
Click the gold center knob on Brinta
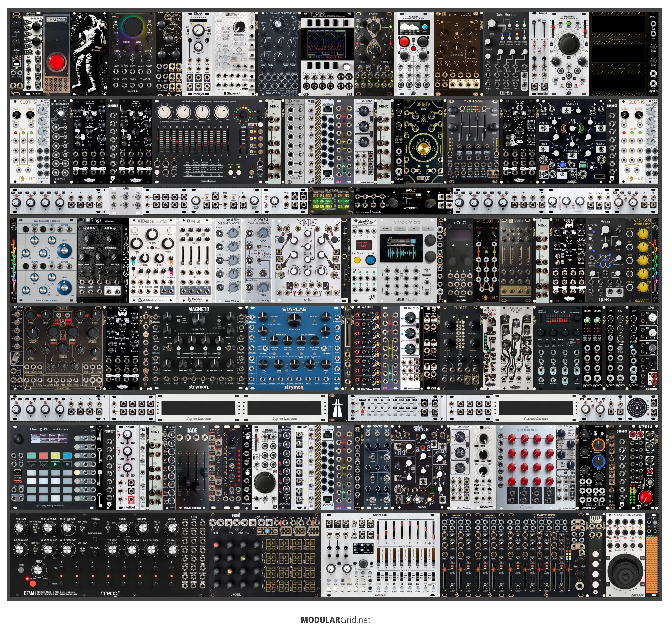tap(423, 148)
